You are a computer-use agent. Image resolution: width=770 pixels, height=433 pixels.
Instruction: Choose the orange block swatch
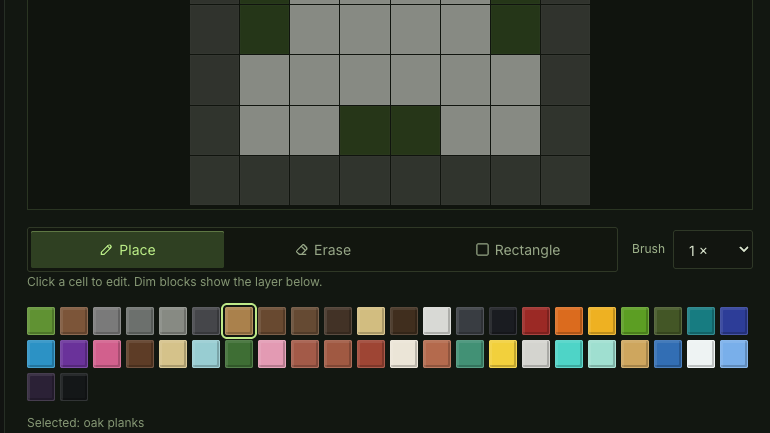click(x=569, y=321)
